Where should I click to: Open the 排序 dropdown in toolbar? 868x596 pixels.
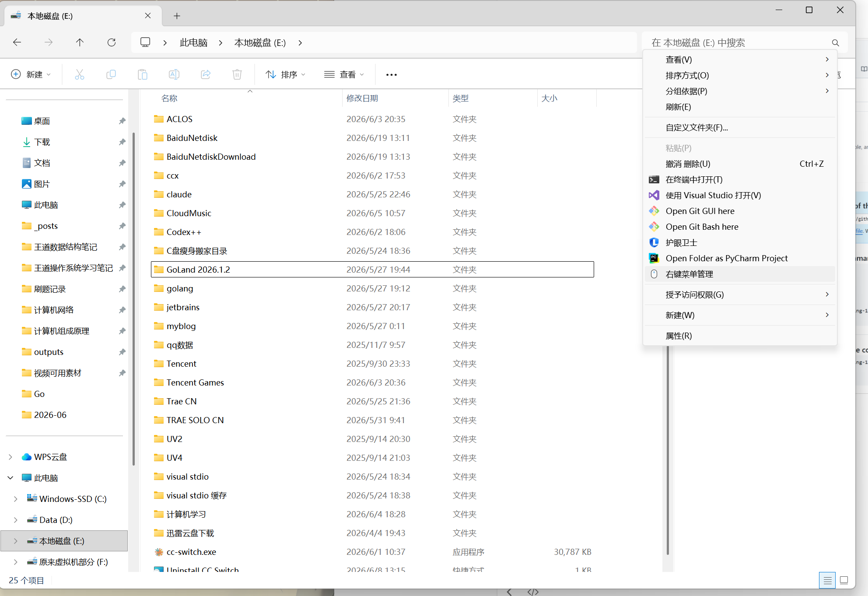[286, 74]
